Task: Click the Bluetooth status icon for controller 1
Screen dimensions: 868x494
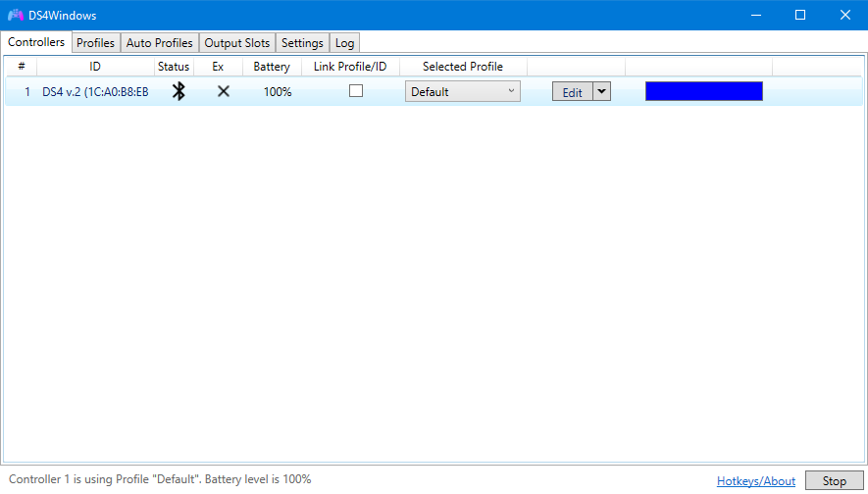Action: (179, 91)
